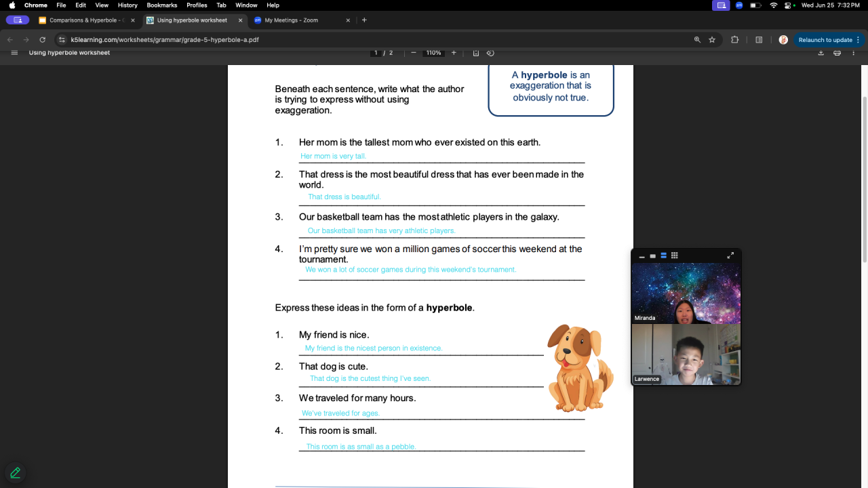Image resolution: width=868 pixels, height=488 pixels.
Task: Open the File menu
Action: [x=61, y=5]
